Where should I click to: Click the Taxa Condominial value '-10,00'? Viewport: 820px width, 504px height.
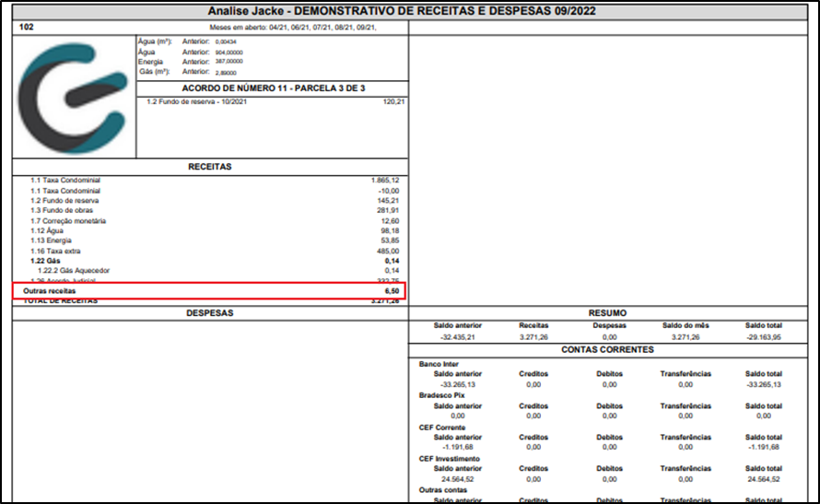[389, 191]
